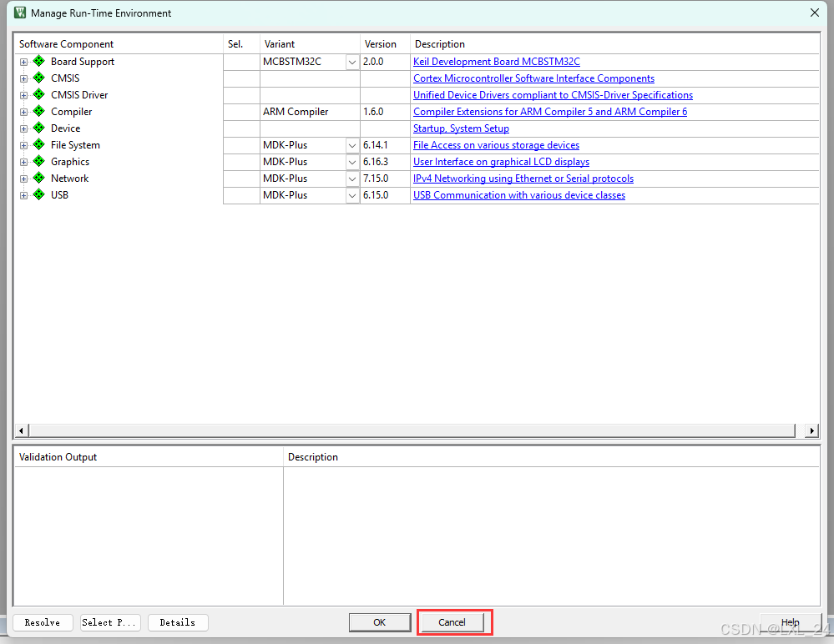Click the Help button
The width and height of the screenshot is (834, 644).
pos(791,622)
